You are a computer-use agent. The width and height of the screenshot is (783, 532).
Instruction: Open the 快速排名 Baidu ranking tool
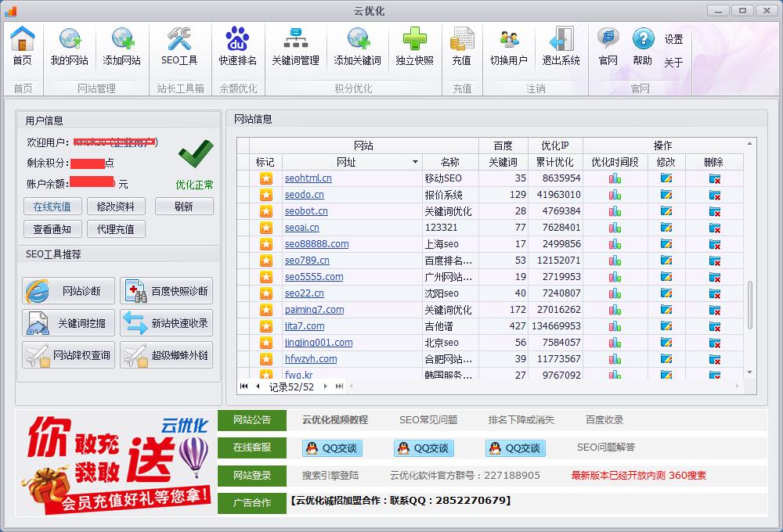tap(237, 47)
